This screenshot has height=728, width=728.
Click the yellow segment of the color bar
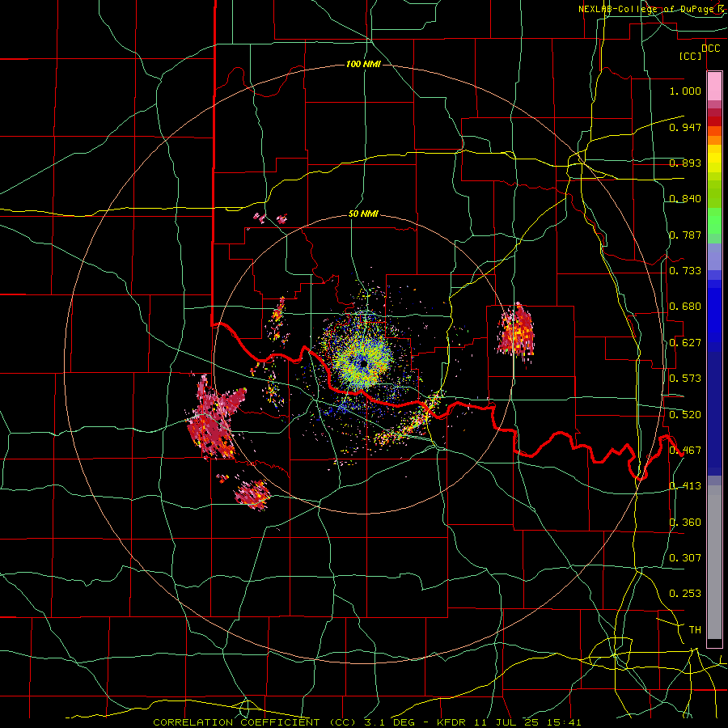(x=714, y=159)
